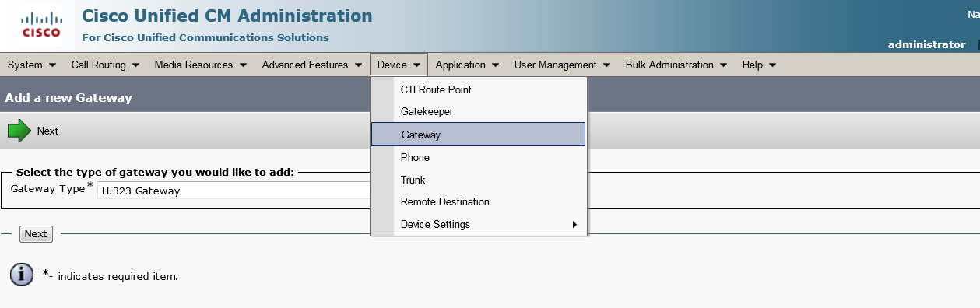This screenshot has height=308, width=980.
Task: Open the Application menu
Action: 467,65
